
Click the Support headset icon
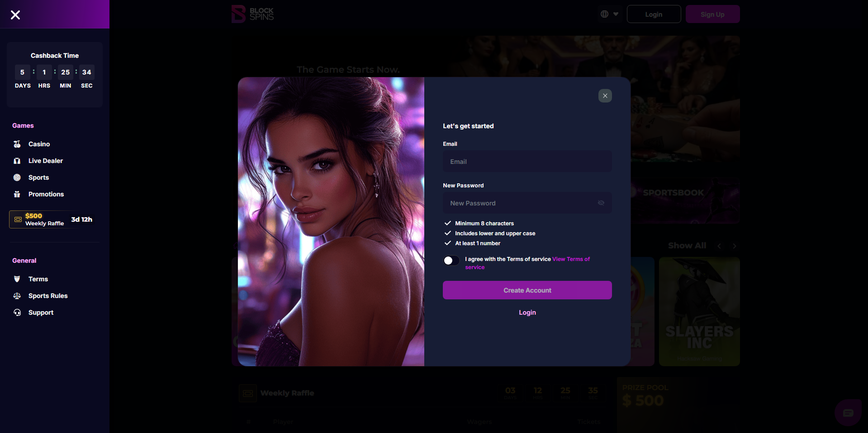[x=17, y=312]
